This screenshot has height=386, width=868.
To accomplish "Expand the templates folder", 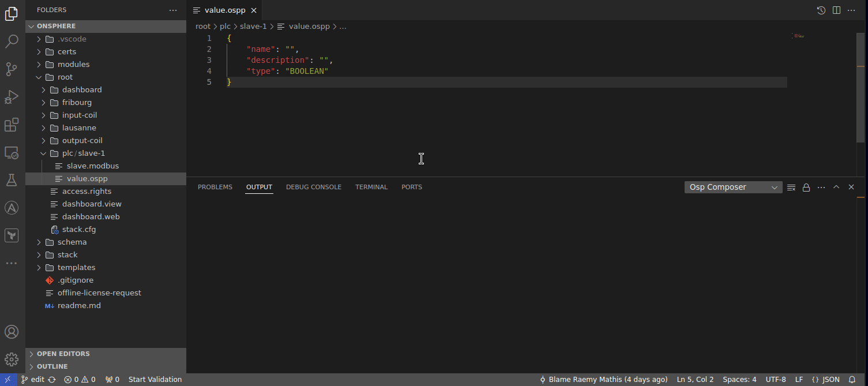I will 106,267.
